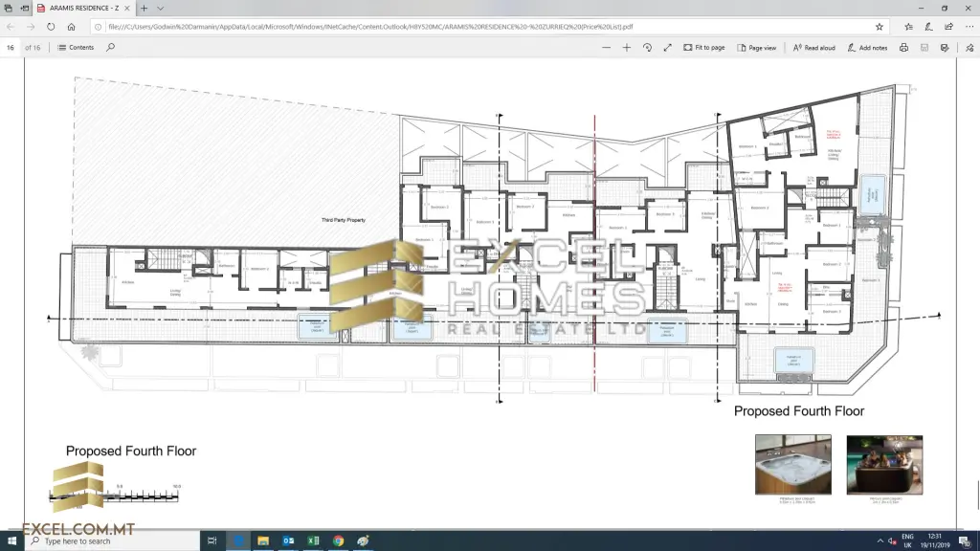
Task: Click the Refresh button
Action: pyautogui.click(x=49, y=27)
